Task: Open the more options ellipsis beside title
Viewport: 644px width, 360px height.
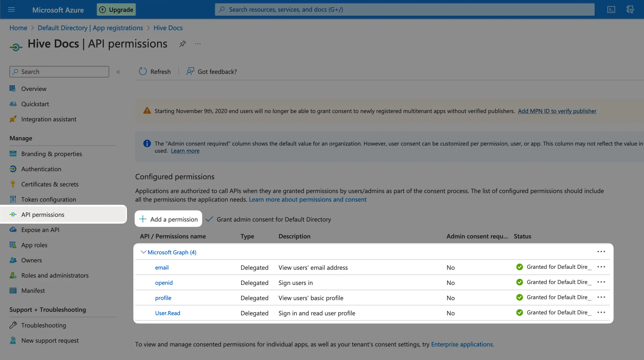Action: coord(198,44)
